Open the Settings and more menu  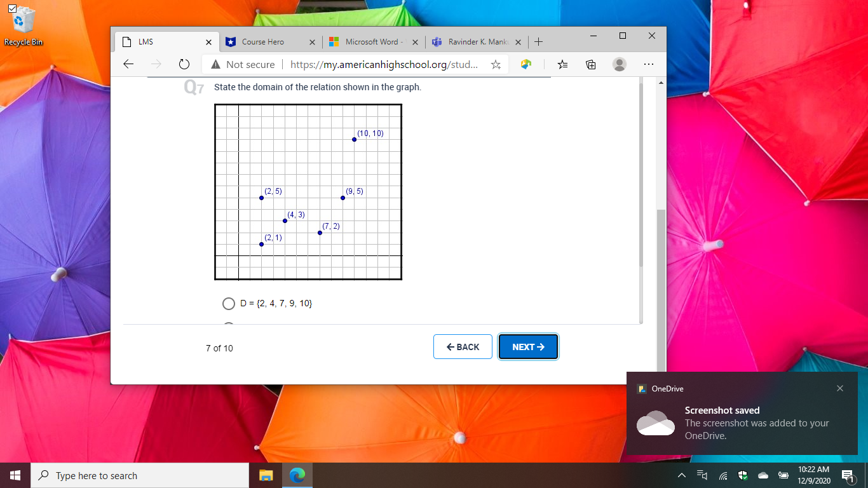(649, 64)
